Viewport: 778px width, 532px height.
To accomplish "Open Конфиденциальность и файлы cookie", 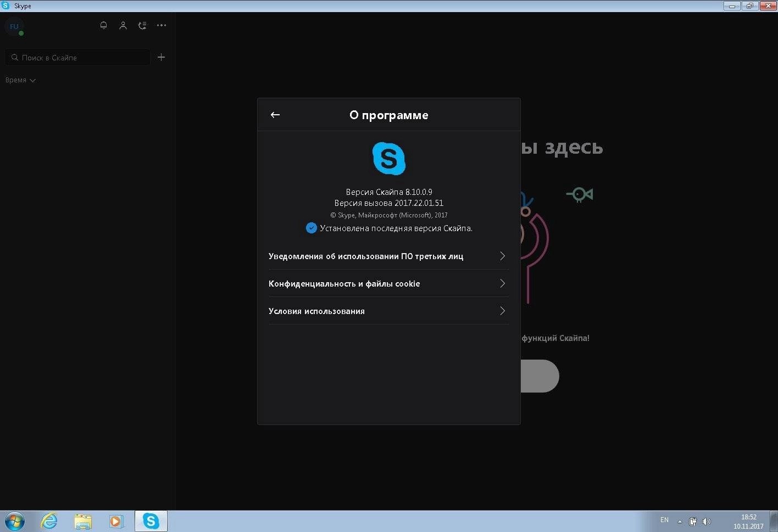I will click(388, 283).
